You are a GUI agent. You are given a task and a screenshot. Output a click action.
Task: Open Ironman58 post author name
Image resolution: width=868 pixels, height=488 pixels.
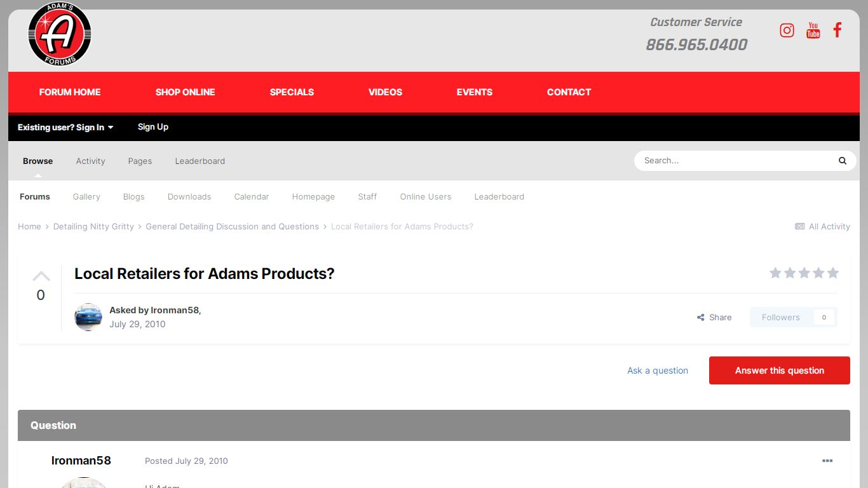click(81, 461)
